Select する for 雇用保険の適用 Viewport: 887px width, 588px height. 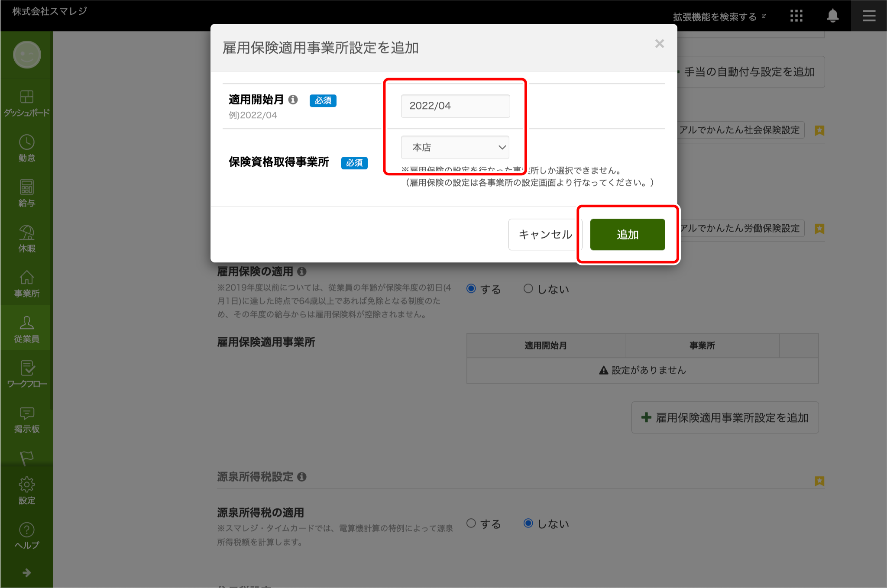[x=471, y=289]
